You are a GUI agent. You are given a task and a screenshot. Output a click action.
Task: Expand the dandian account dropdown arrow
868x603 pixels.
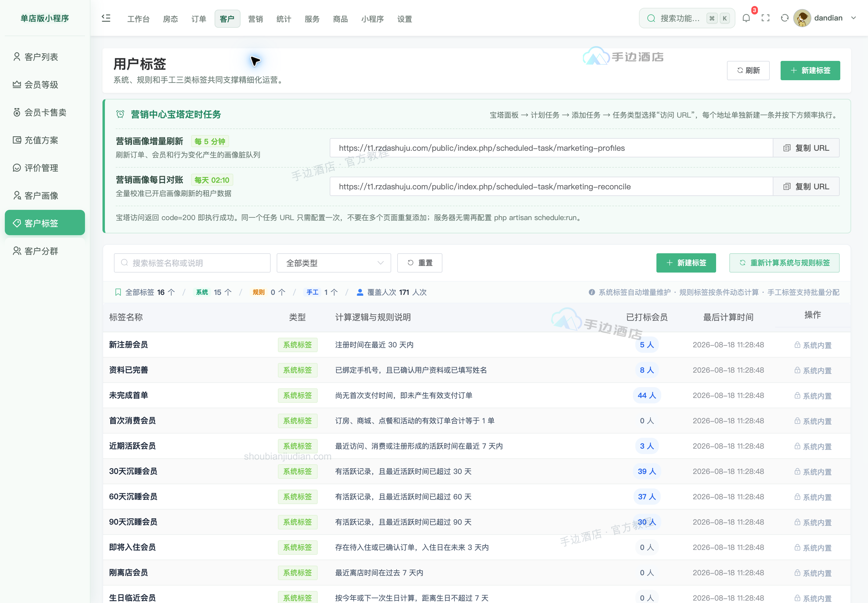(x=853, y=18)
